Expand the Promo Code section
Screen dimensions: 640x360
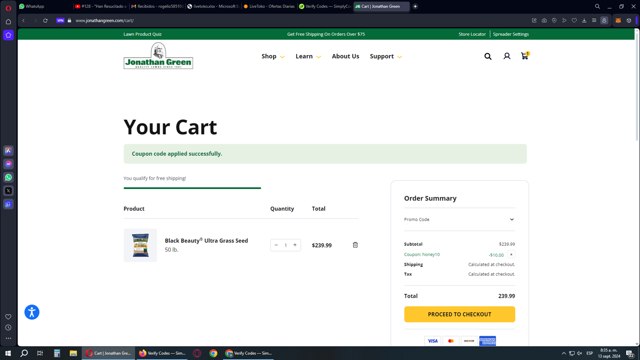tap(459, 220)
